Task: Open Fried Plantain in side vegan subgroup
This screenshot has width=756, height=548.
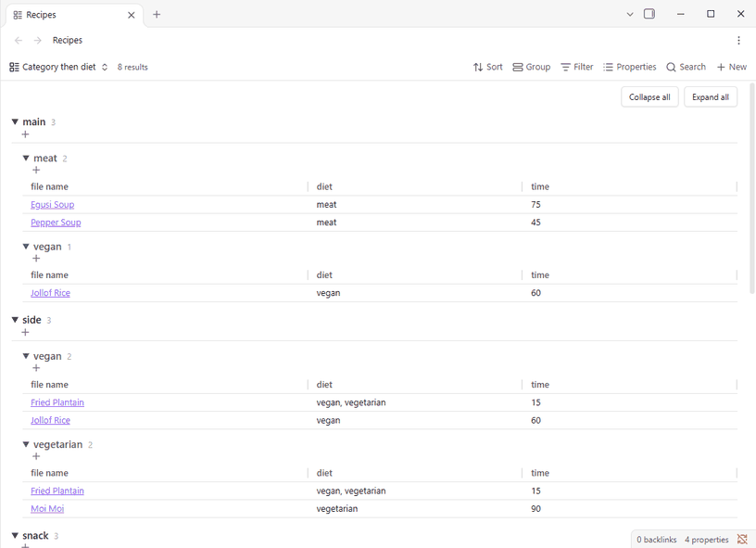Action: [57, 402]
